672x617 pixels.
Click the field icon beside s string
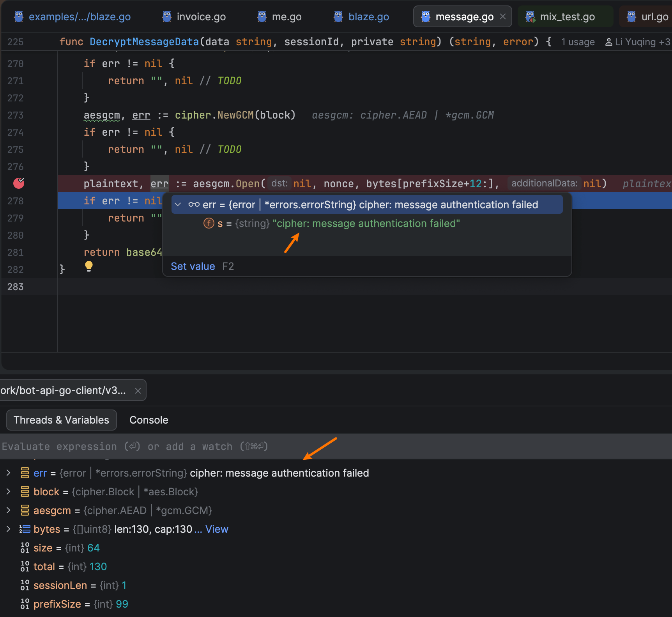point(209,223)
